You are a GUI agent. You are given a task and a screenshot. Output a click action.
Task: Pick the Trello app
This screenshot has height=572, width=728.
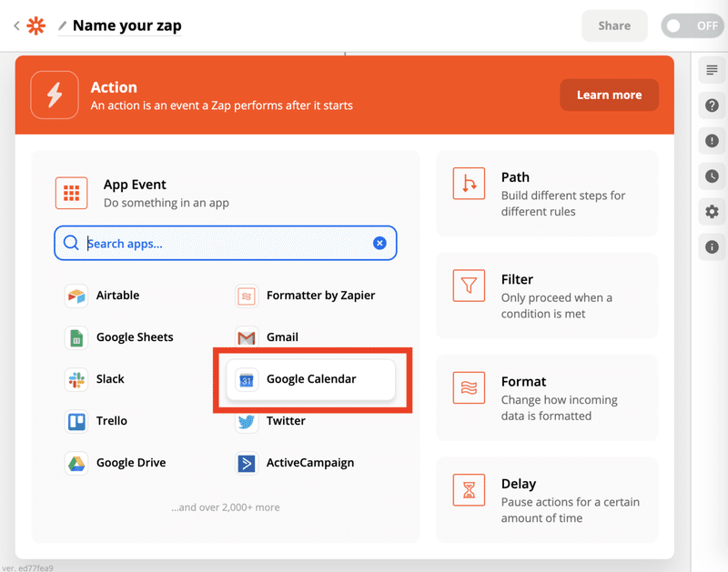tap(96, 421)
